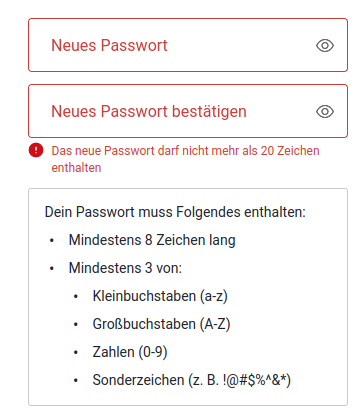This screenshot has height=413, width=360.
Task: Click bullet before Kleinbuchstaben
Action: [76, 296]
